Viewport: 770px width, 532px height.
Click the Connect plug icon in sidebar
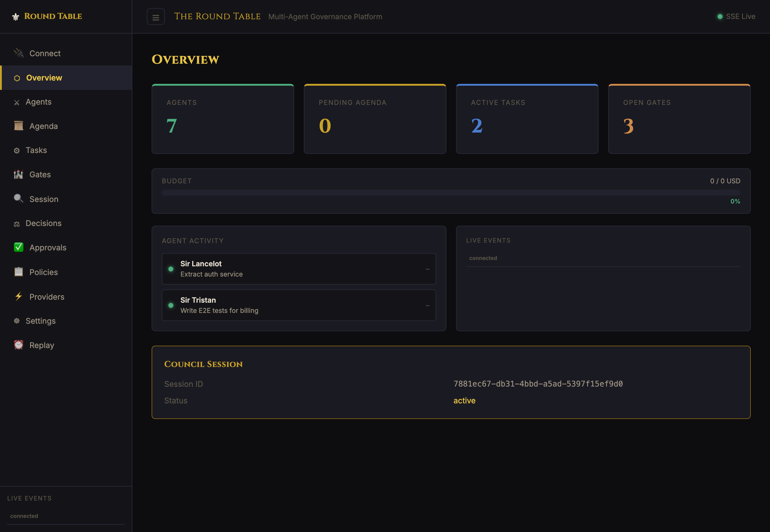click(x=19, y=53)
